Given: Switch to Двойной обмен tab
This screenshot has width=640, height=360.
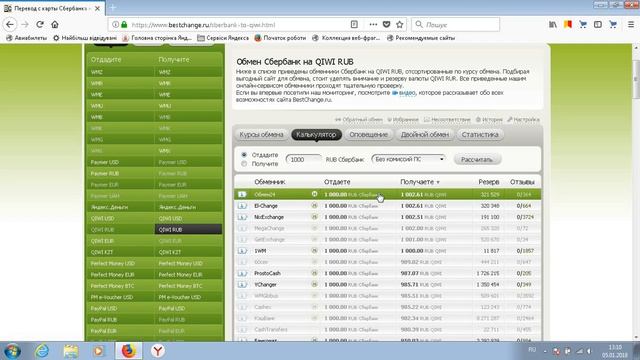Looking at the screenshot, I should pos(424,134).
